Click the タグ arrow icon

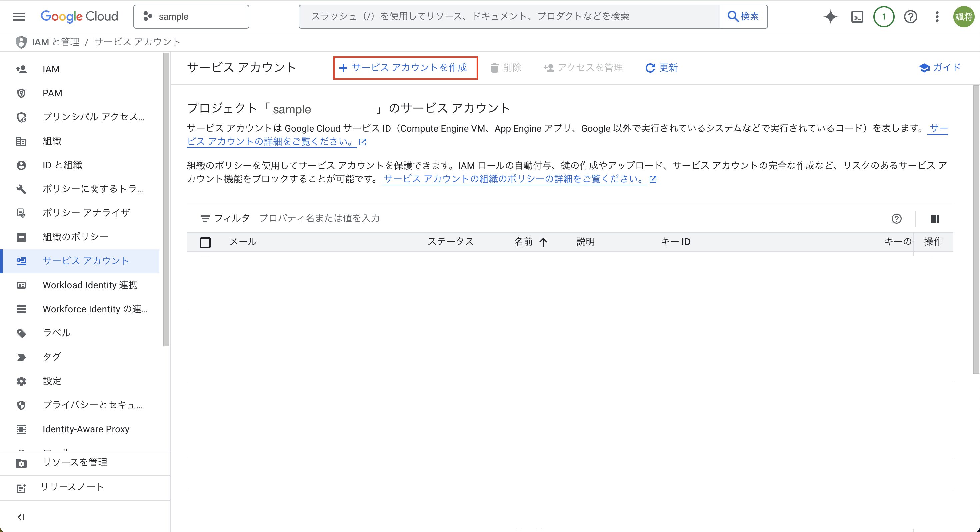click(x=21, y=357)
